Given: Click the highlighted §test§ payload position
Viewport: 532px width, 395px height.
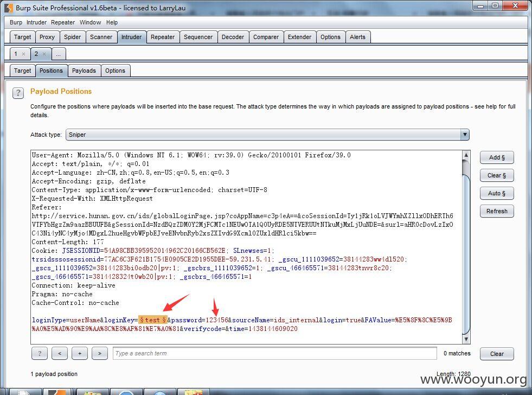Looking at the screenshot, I should coord(153,320).
